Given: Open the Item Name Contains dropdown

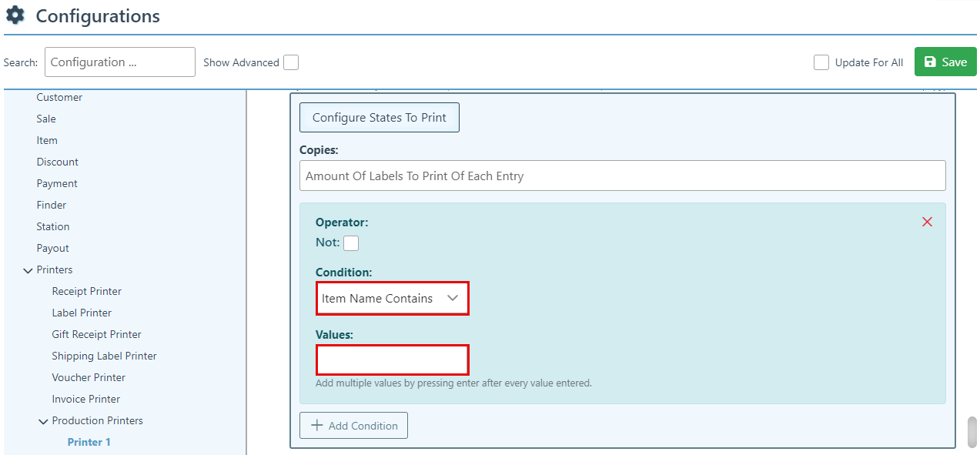Looking at the screenshot, I should (x=392, y=299).
